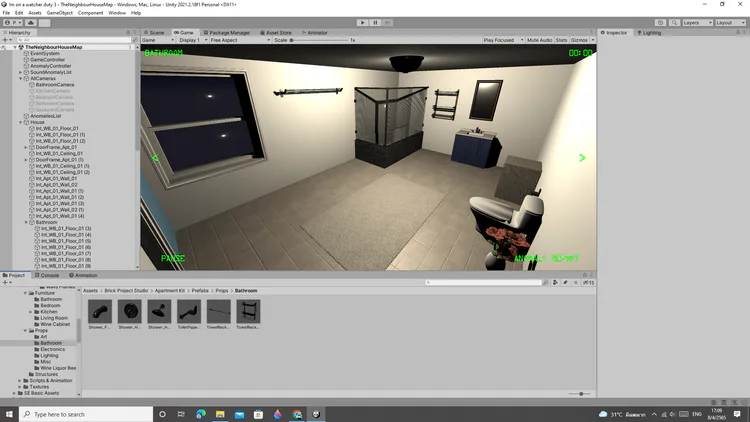Collapse the House object
The width and height of the screenshot is (750, 422).
point(21,122)
